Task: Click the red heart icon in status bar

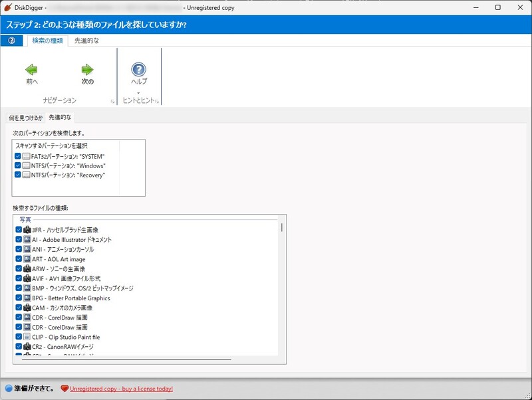Action: point(65,389)
